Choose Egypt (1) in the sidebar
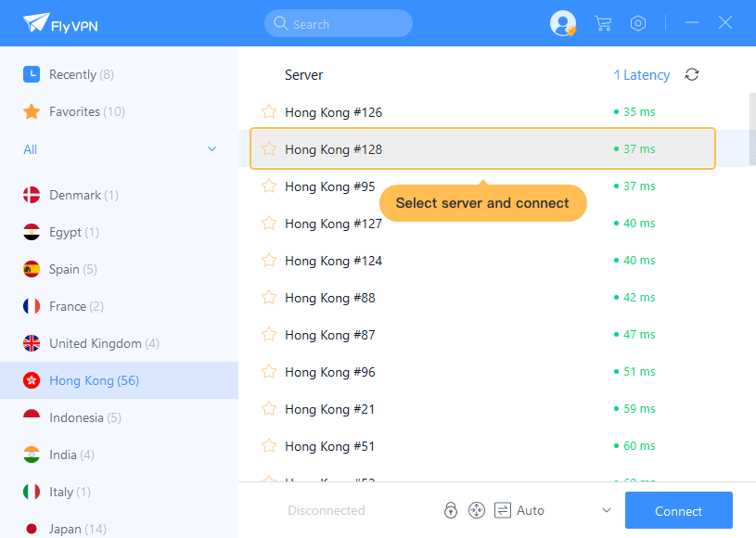 click(x=119, y=233)
